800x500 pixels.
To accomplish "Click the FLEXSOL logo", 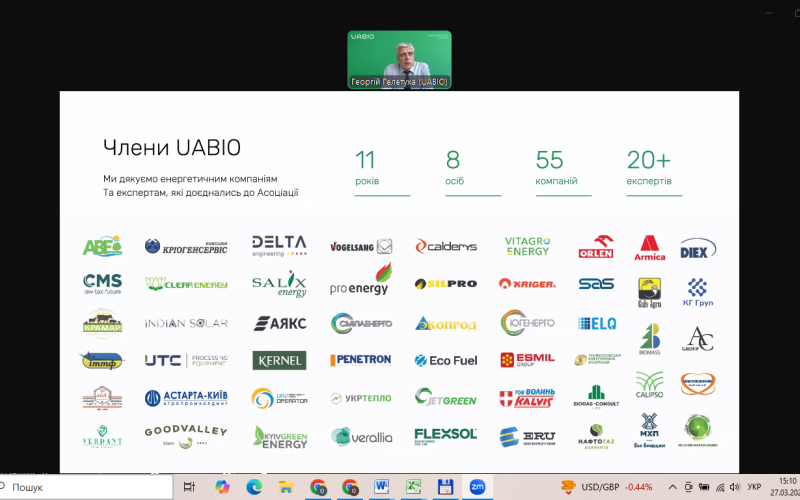I will 445,436.
